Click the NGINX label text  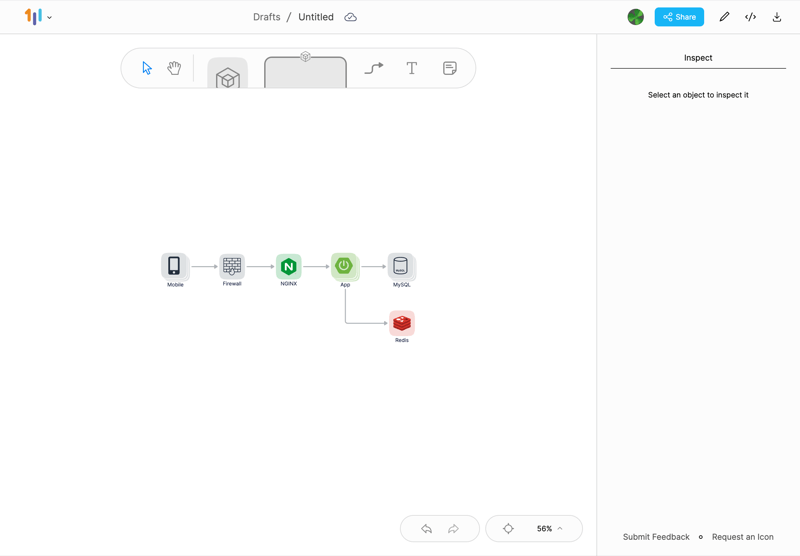tap(289, 284)
